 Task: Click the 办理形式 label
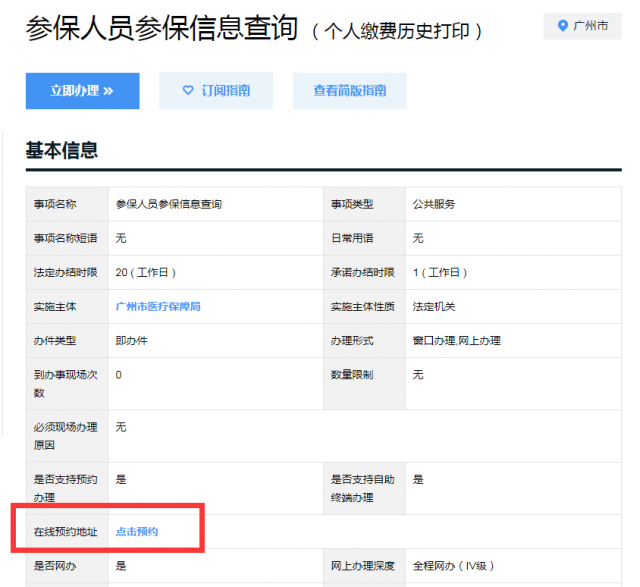point(352,340)
